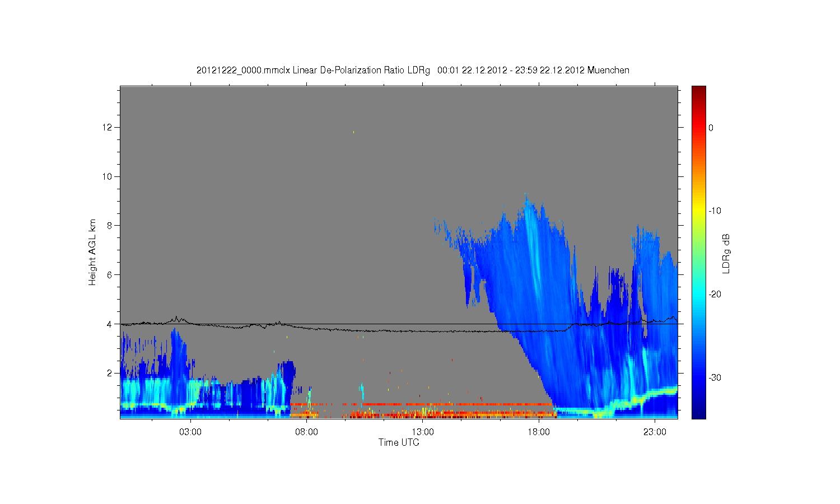Click the dark blue bottom of colorbar
The height and width of the screenshot is (504, 840).
(699, 413)
